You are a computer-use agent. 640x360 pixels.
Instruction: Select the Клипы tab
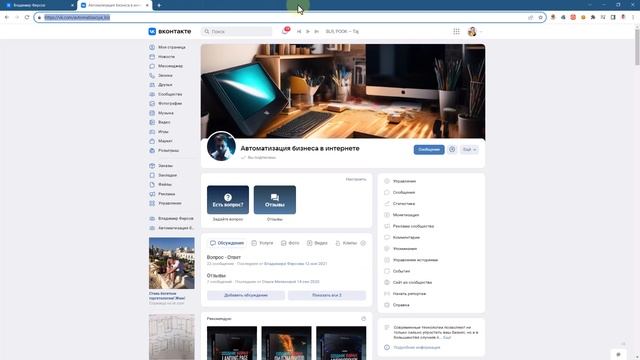pos(346,243)
